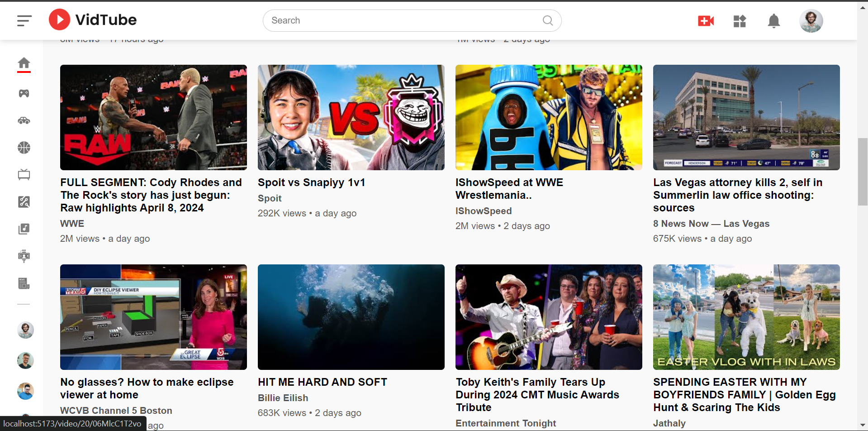Click the 'HIT ME HARD AND SOFT' title
This screenshot has width=868, height=431.
pos(323,382)
